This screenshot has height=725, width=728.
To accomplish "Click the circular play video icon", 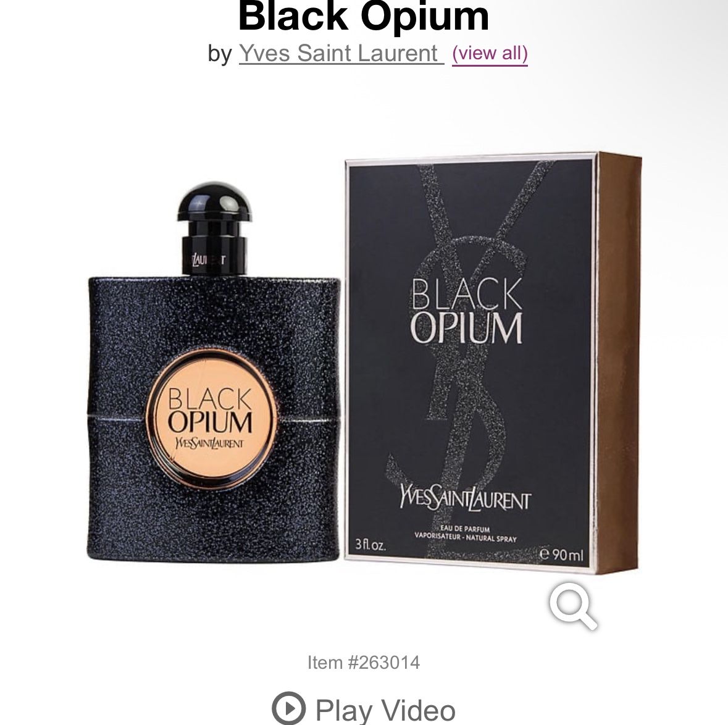I will 289,708.
